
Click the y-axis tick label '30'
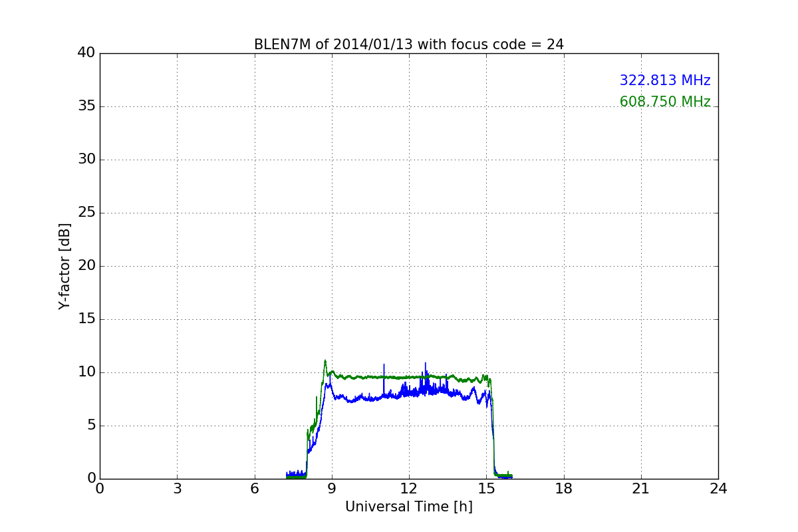coord(86,160)
